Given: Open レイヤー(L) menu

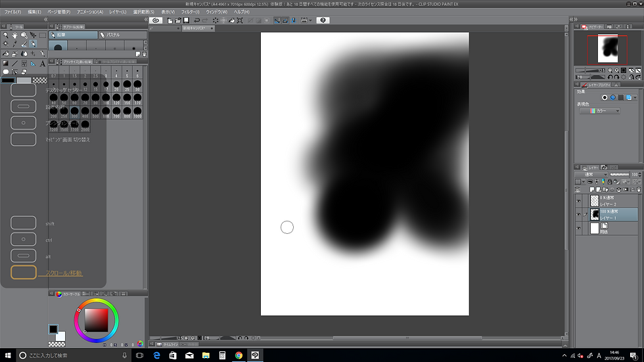Looking at the screenshot, I should click(118, 12).
